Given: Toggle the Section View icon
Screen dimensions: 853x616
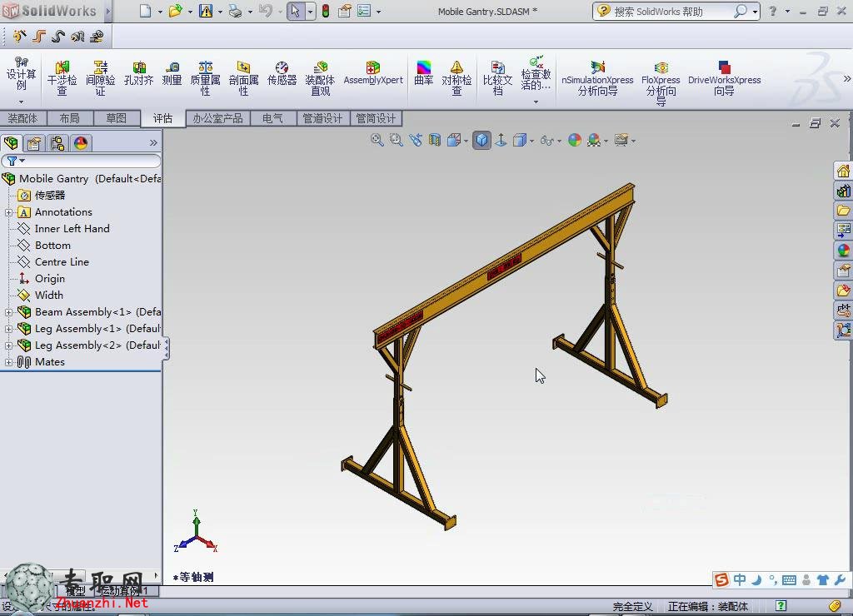Looking at the screenshot, I should point(434,140).
